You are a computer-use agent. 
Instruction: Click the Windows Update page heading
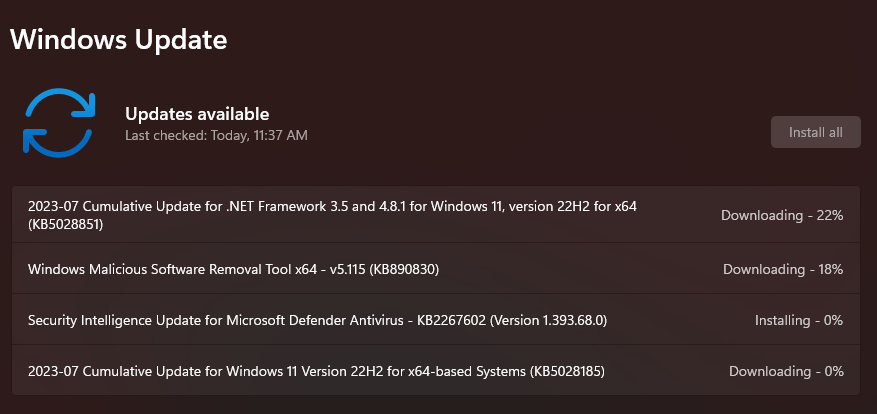[x=119, y=40]
